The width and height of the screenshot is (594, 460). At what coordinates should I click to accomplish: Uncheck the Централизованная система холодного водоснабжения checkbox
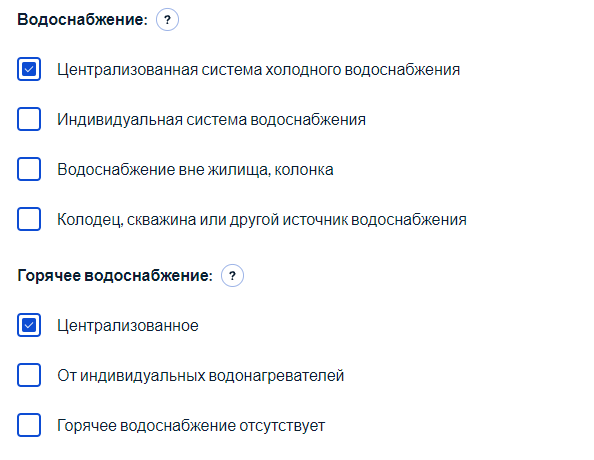pyautogui.click(x=29, y=69)
